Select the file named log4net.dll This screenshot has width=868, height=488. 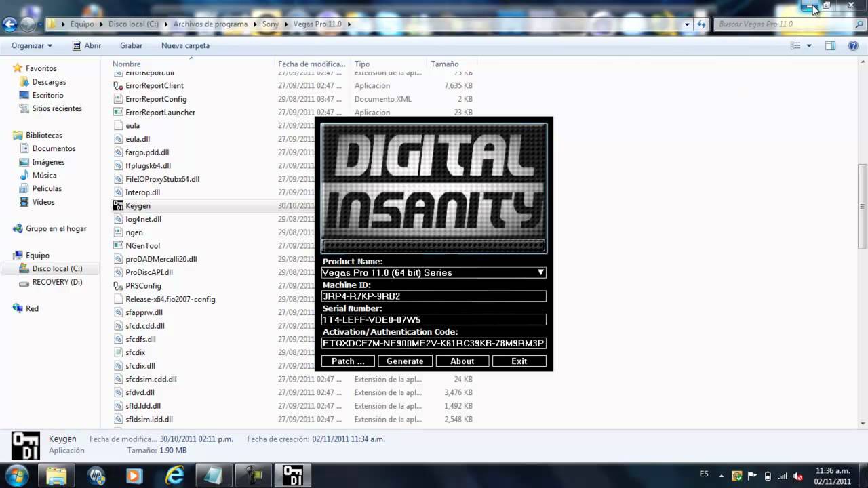click(143, 219)
